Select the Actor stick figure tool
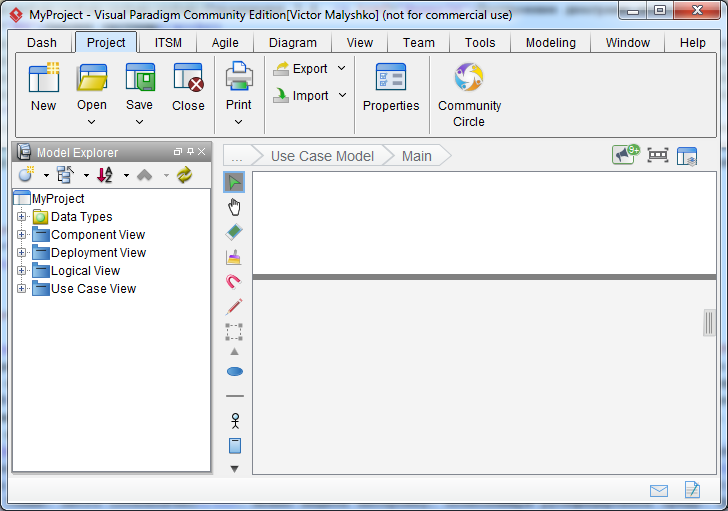 point(235,421)
